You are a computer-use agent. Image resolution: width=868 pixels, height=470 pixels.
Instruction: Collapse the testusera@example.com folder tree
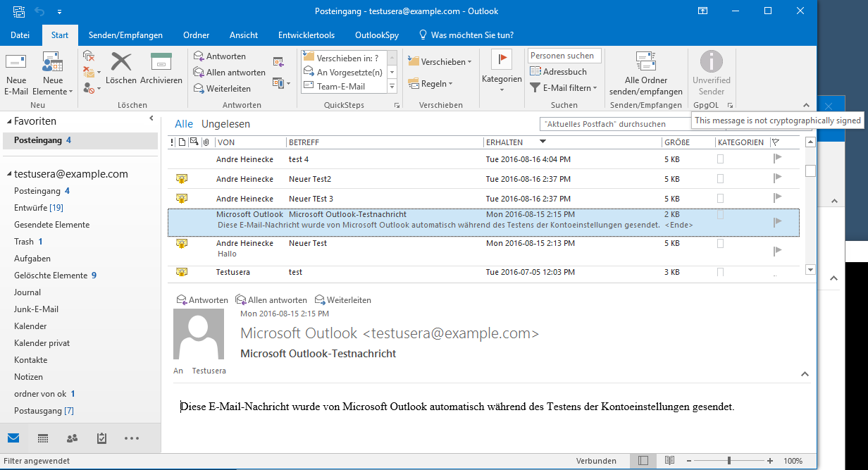(x=9, y=174)
